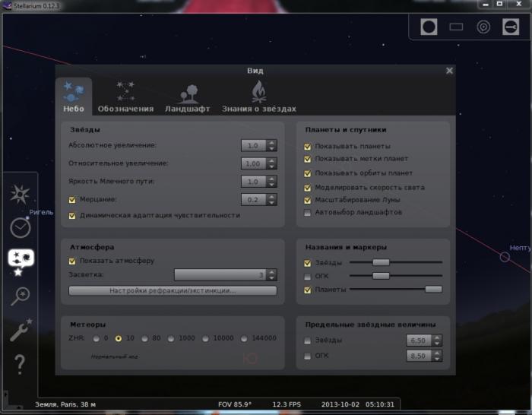
Task: Toggle the Мерцание checkbox
Action: coord(72,200)
